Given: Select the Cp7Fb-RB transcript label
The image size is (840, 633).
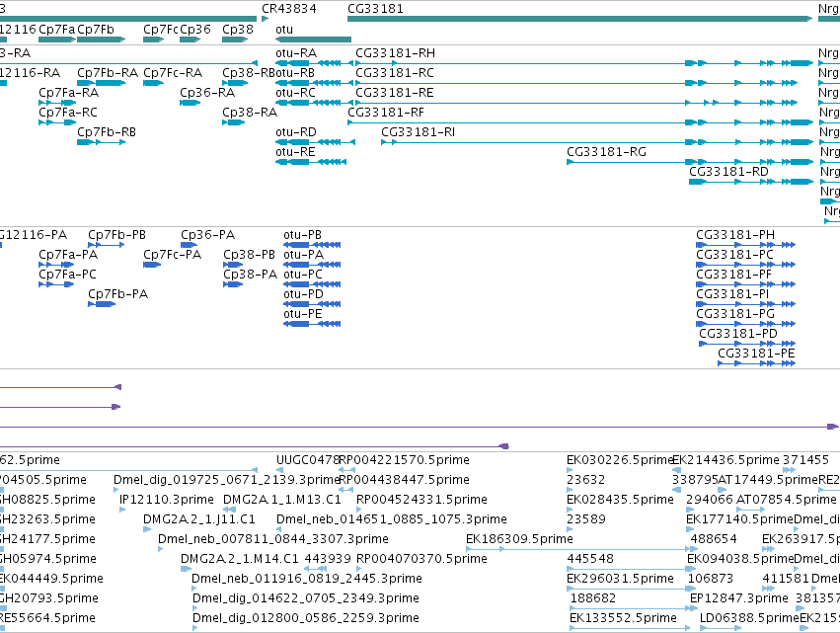Looking at the screenshot, I should (107, 132).
